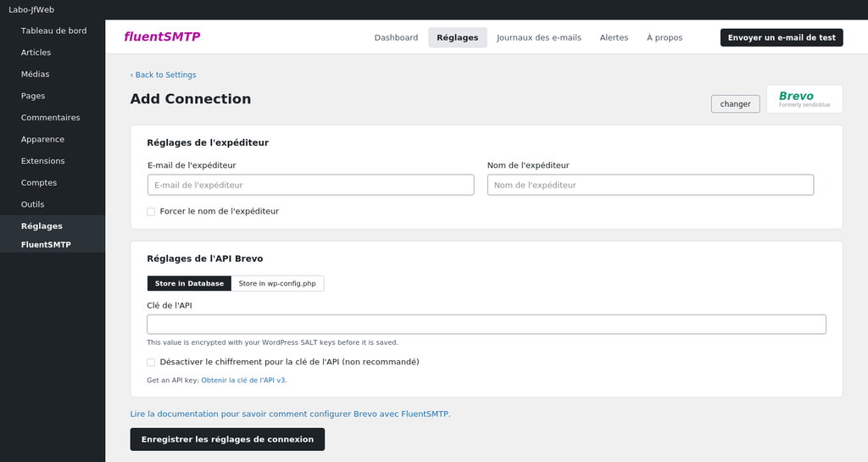Select Store in Database option
The image size is (868, 462).
[189, 283]
